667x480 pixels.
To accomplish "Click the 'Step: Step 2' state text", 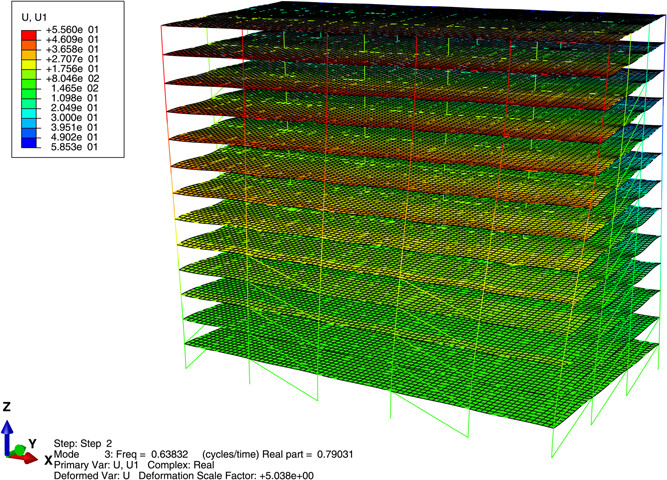I will coord(83,444).
